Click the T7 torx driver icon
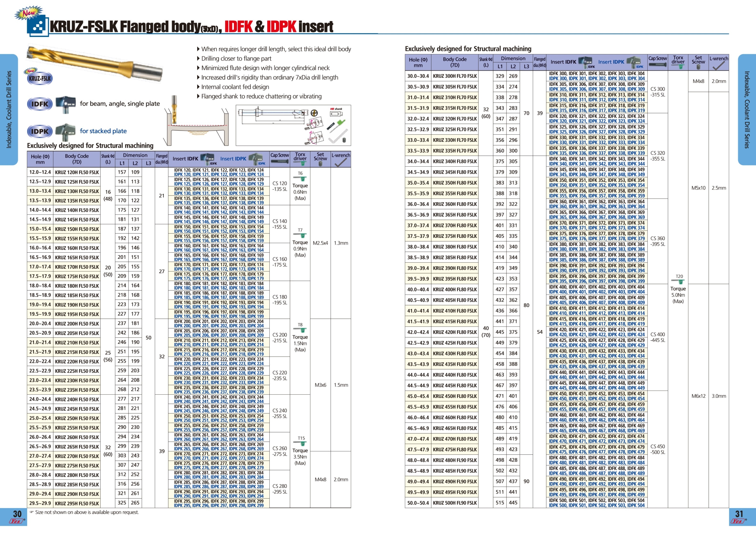The image size is (756, 535). tap(300, 235)
